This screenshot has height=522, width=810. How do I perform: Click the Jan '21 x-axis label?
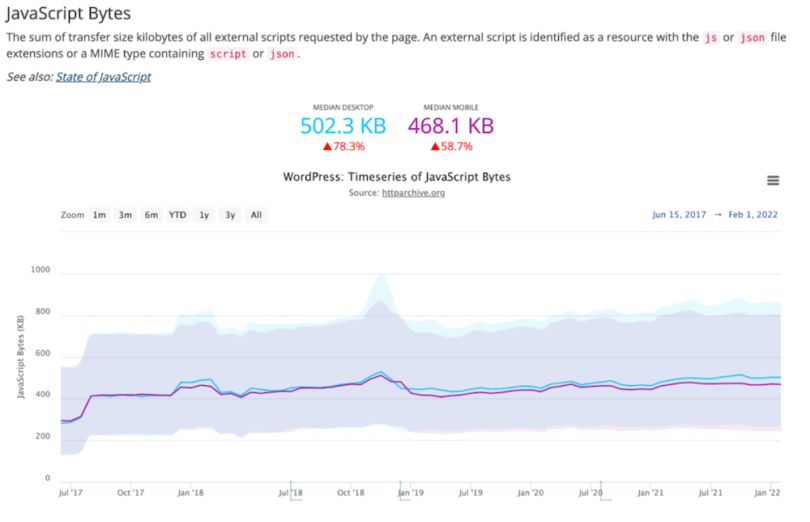(x=650, y=493)
